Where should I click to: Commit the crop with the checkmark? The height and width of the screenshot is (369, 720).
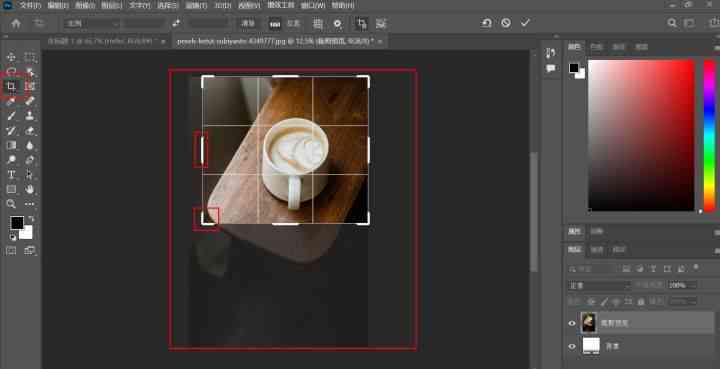[x=525, y=22]
